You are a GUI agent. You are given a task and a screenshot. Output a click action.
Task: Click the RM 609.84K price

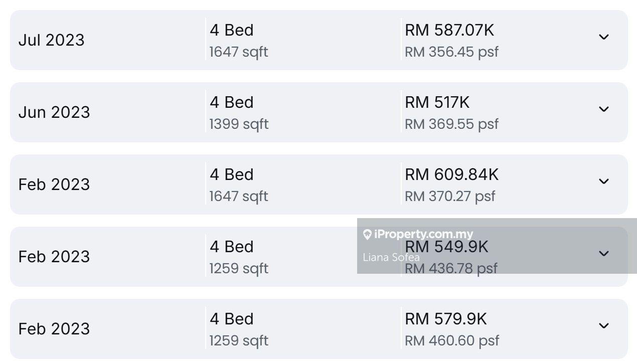pos(451,174)
